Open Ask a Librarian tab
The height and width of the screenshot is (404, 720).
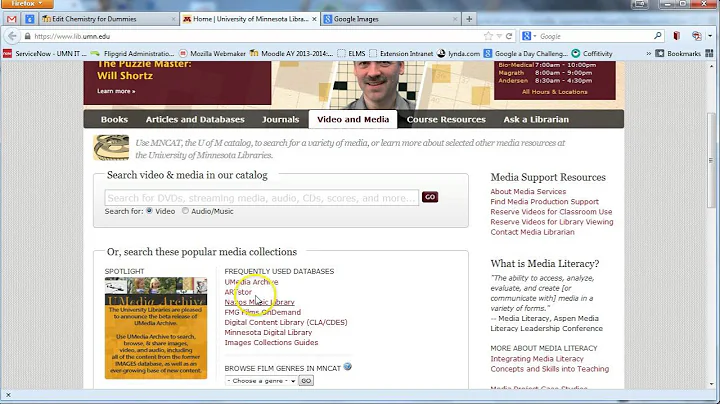tap(536, 119)
